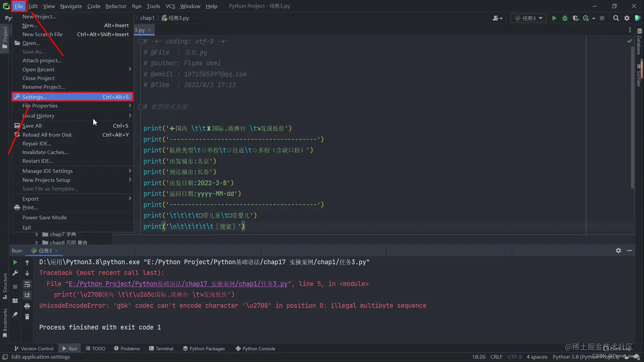Screen dimensions: 644x362
Task: Open Settings... from the File menu
Action: tap(72, 97)
